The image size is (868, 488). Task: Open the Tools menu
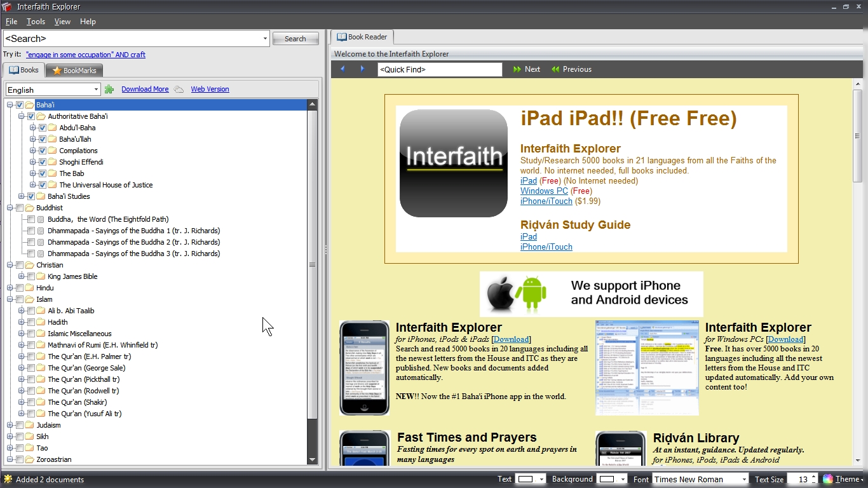tap(36, 21)
